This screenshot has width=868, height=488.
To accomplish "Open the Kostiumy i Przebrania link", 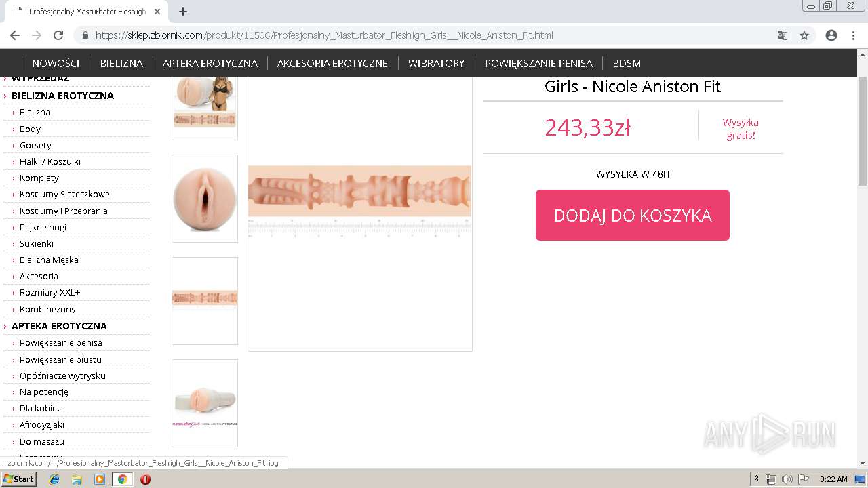I will pos(64,211).
